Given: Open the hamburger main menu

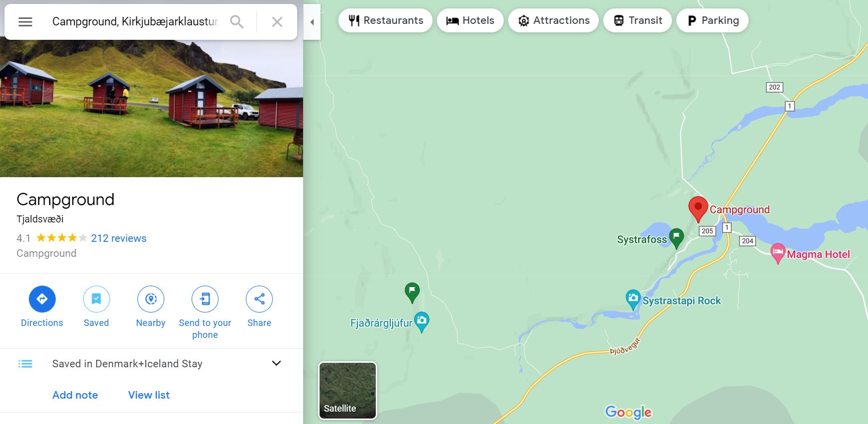Looking at the screenshot, I should tap(25, 22).
